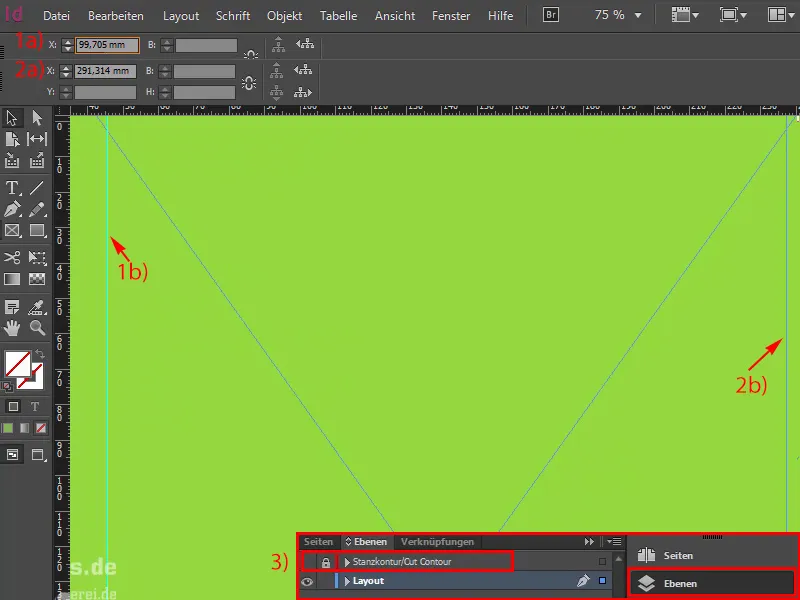Open the Fenster menu

pyautogui.click(x=451, y=16)
